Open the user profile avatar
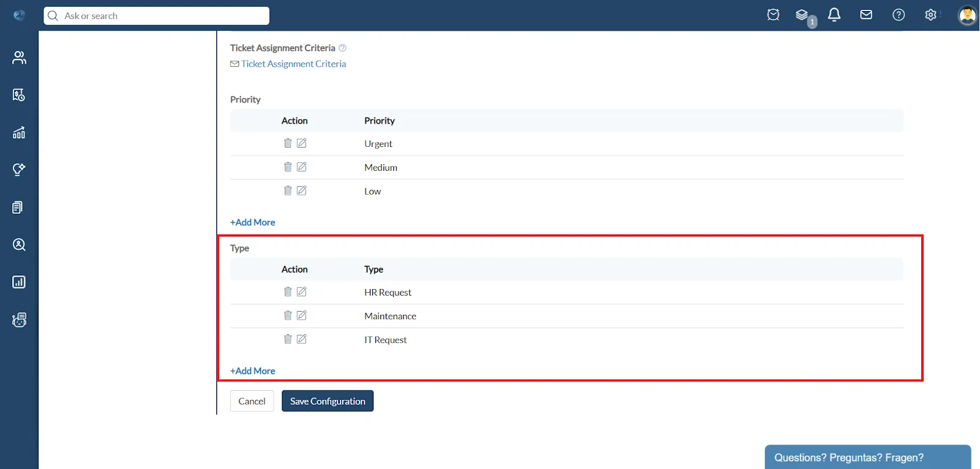Viewport: 980px width, 469px height. 967,15
